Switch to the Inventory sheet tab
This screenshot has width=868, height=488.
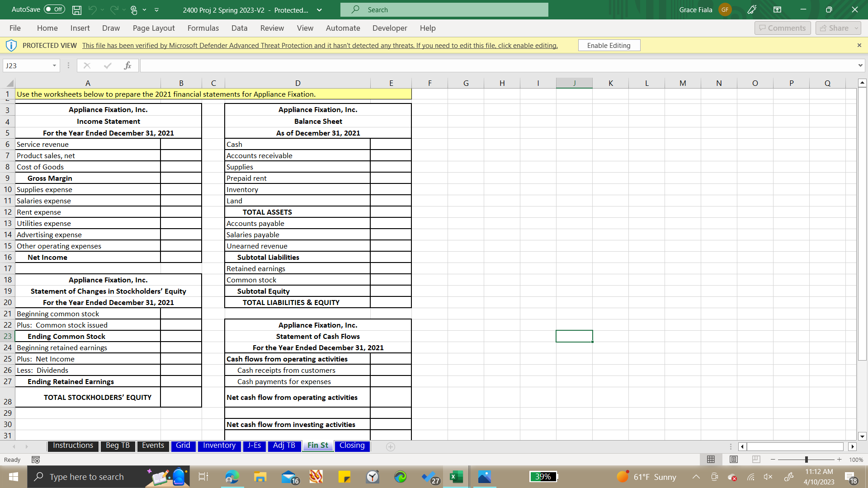coord(219,446)
